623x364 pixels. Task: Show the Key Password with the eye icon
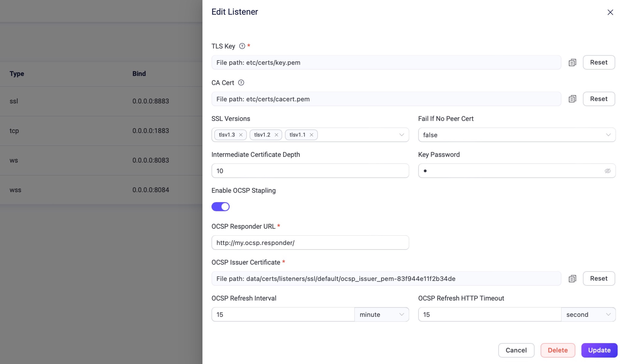pos(608,171)
